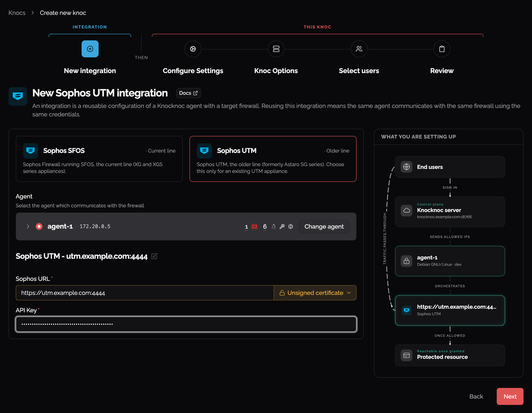Open the Unsigned certificate dropdown
Viewport: 532px width, 413px height.
click(x=315, y=293)
